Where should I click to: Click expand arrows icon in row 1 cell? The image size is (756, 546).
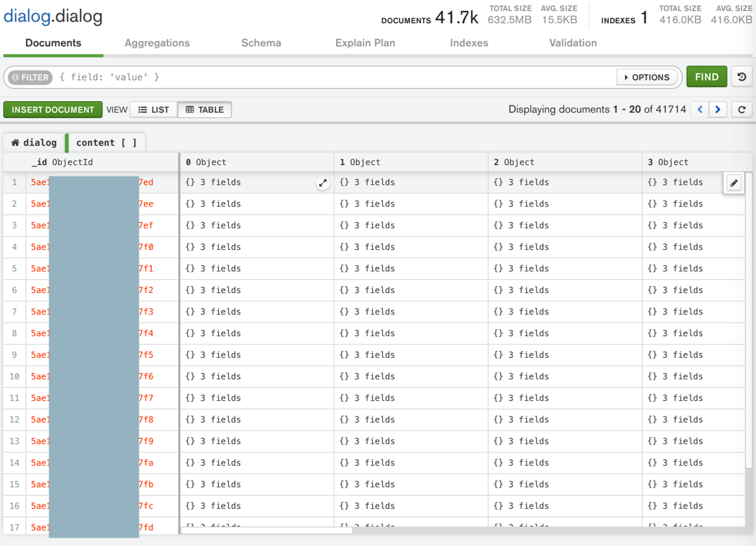tap(323, 183)
